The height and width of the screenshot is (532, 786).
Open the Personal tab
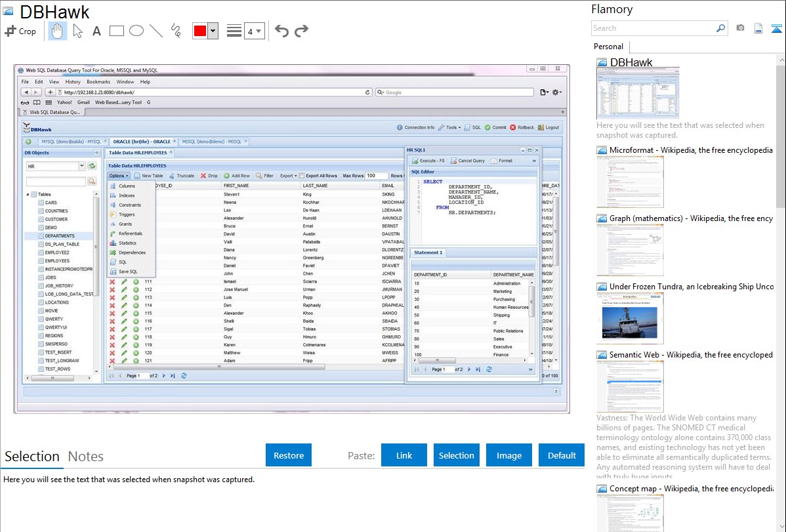608,47
